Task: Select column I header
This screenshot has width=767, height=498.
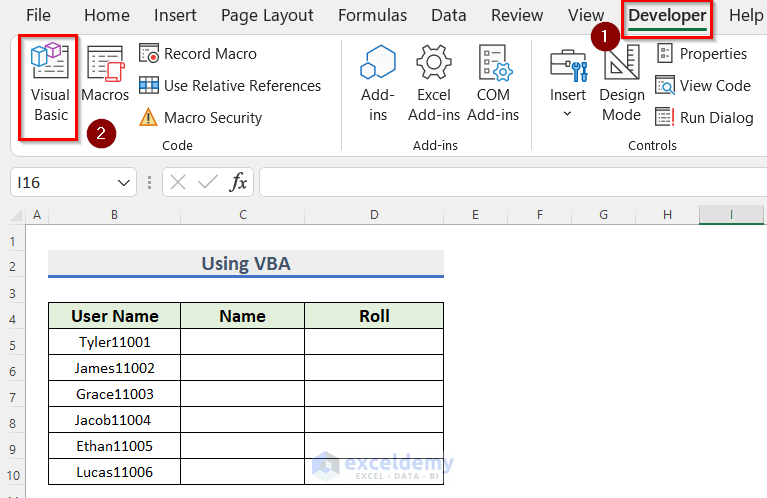Action: [x=731, y=215]
